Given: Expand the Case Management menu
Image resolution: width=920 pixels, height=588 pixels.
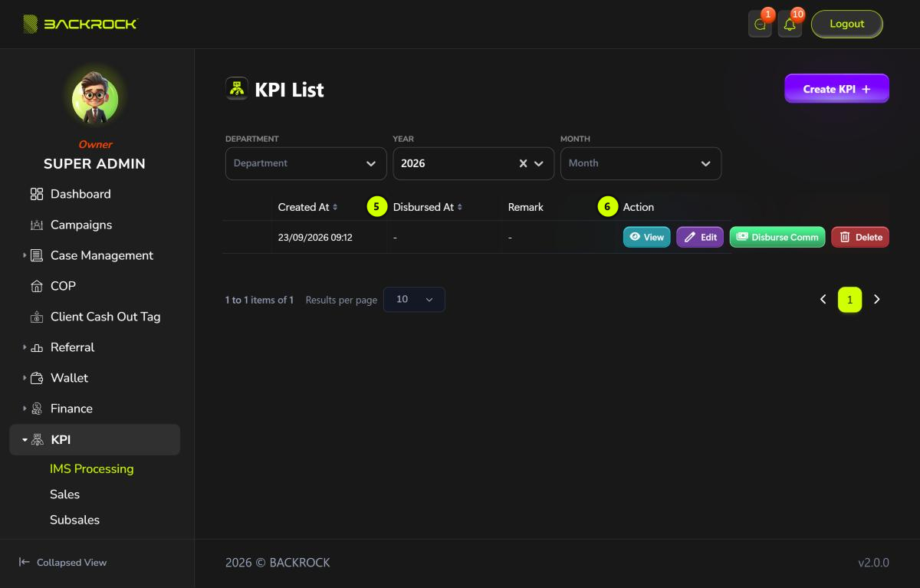Looking at the screenshot, I should tap(95, 255).
